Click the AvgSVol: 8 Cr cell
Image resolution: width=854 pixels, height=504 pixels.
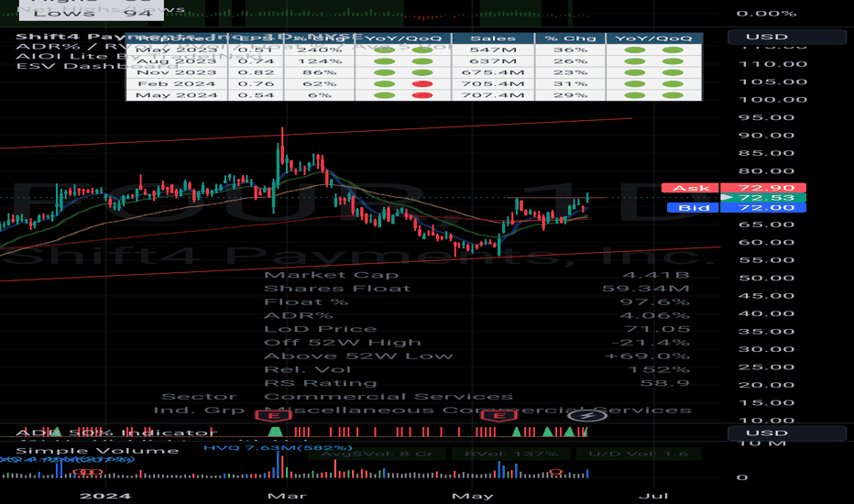click(377, 454)
